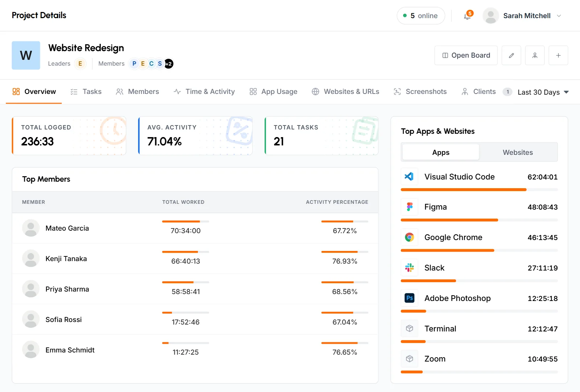This screenshot has width=580, height=392.
Task: Open the Screenshots tab
Action: point(420,92)
